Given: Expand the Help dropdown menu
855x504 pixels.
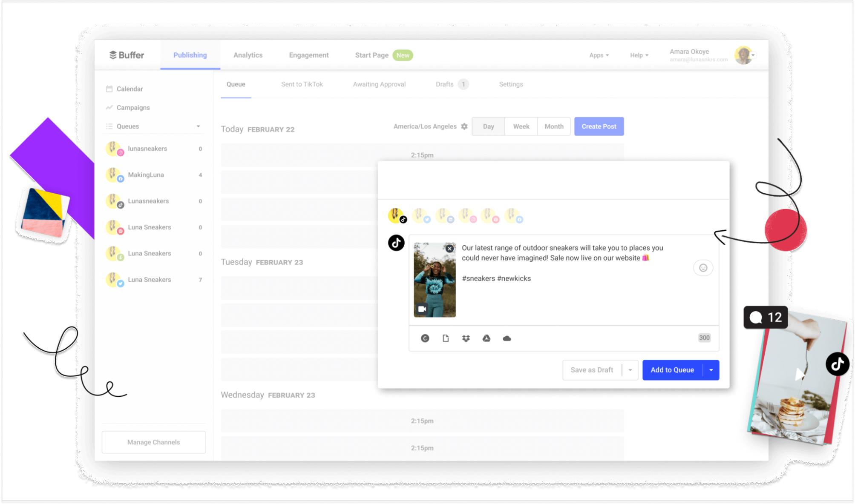Looking at the screenshot, I should tap(639, 55).
